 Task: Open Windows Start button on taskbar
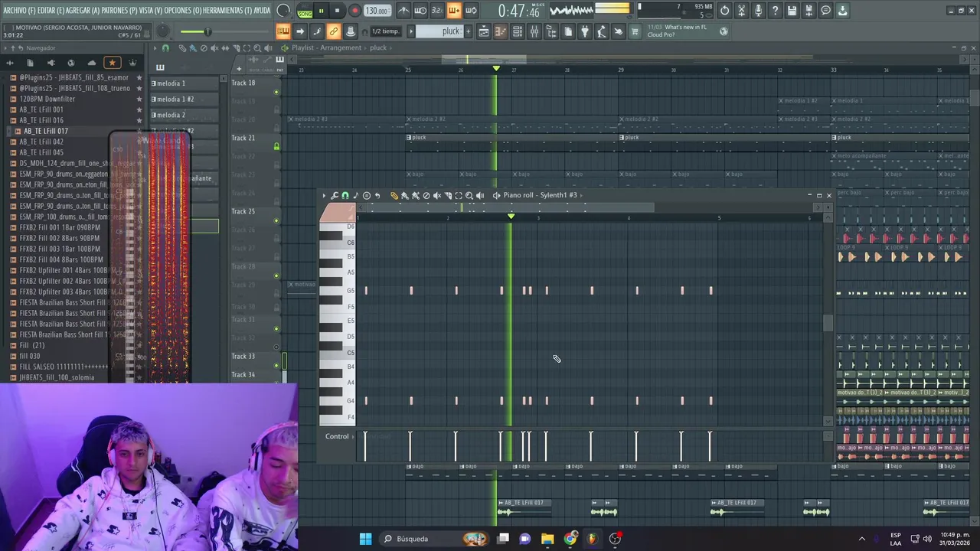[x=365, y=539]
